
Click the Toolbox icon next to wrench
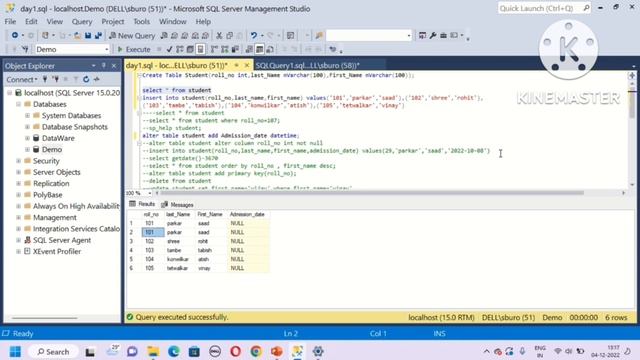443,36
